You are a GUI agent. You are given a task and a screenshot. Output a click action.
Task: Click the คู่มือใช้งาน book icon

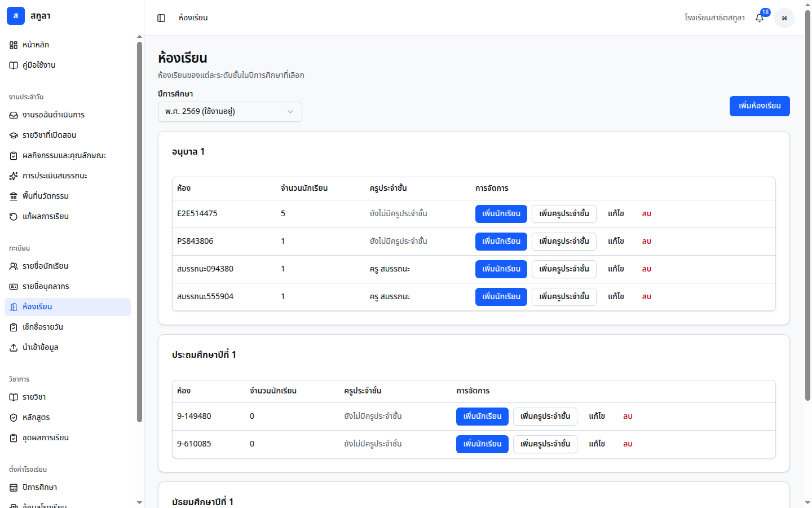click(14, 65)
